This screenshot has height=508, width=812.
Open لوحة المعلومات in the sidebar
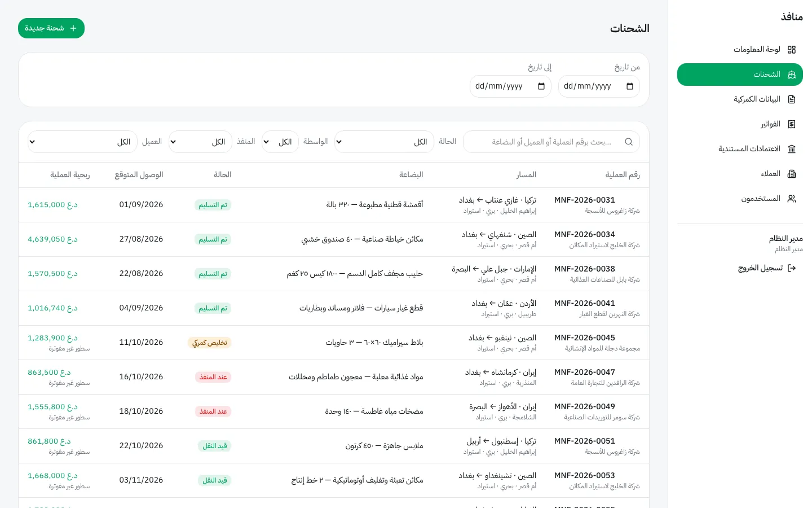click(x=740, y=50)
